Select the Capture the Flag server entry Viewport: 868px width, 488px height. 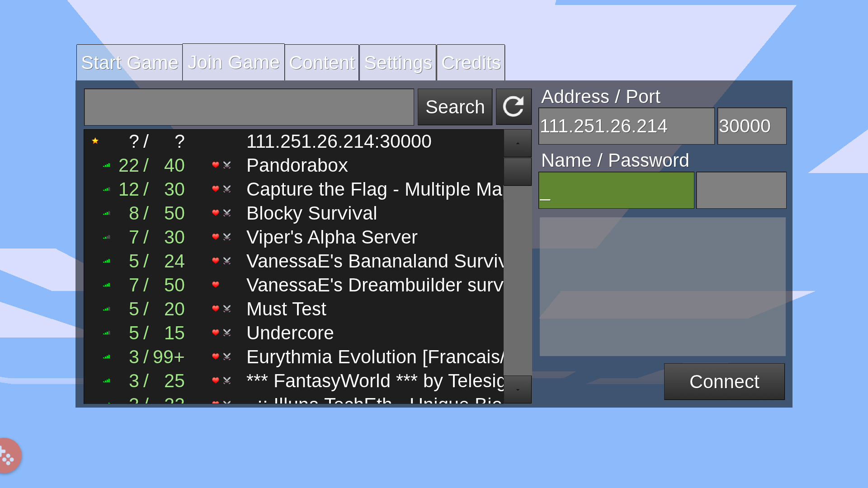[294, 189]
